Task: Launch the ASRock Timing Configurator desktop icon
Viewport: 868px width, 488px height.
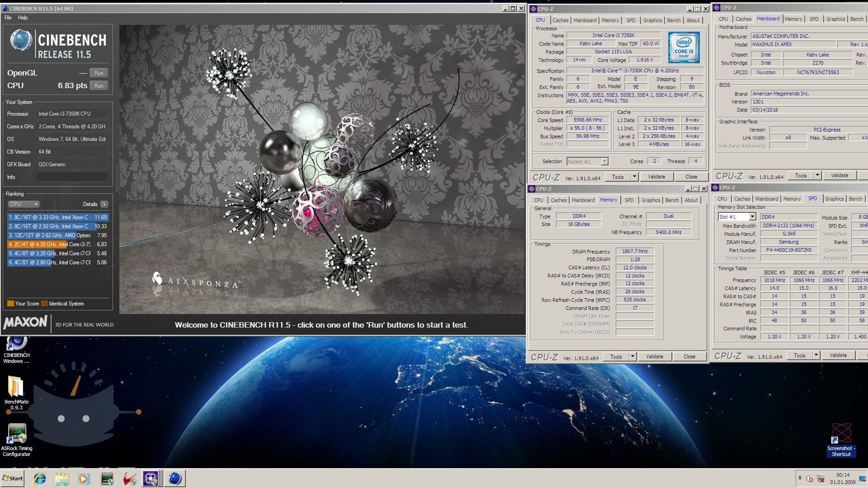Action: click(x=17, y=441)
